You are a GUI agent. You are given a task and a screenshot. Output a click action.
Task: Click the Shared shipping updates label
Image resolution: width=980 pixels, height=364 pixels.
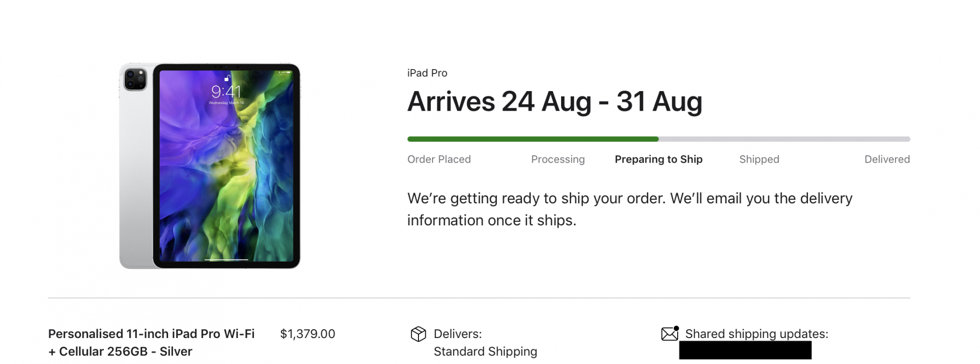coord(756,334)
